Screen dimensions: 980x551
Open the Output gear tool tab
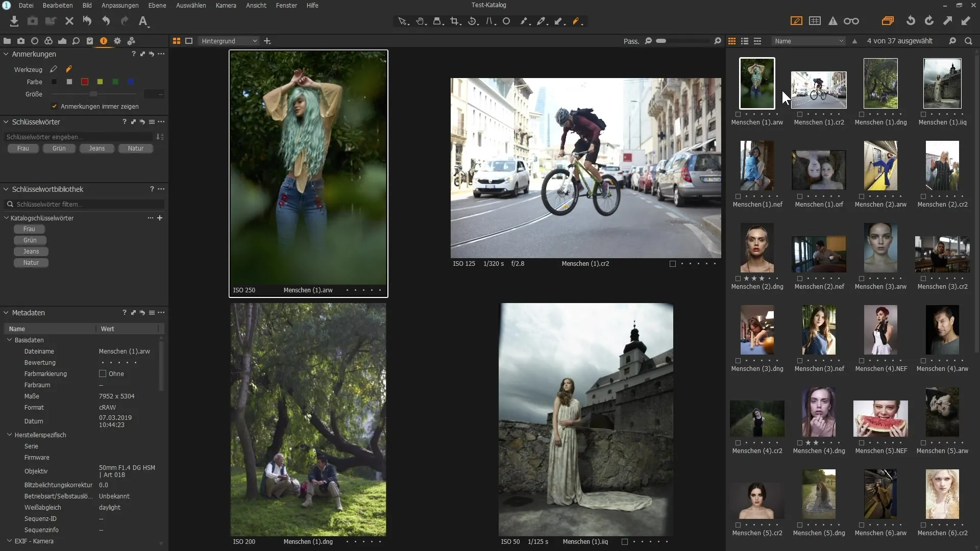point(117,41)
